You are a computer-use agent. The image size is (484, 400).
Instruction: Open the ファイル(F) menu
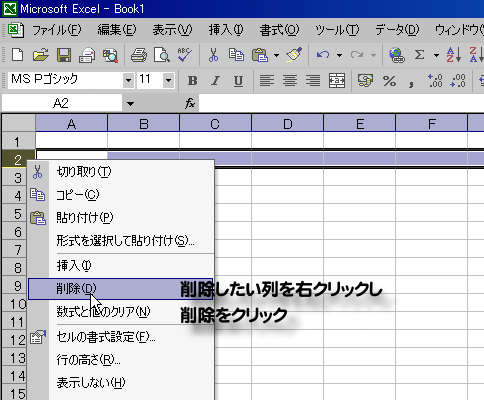[56, 30]
